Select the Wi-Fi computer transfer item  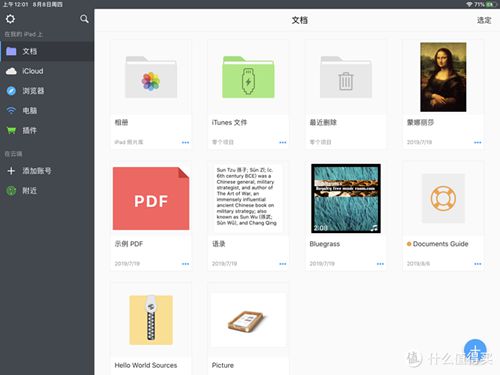coord(47,111)
